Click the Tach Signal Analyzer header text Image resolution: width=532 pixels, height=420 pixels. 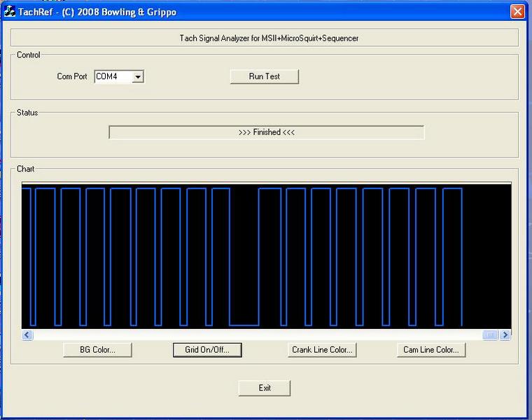coord(269,38)
